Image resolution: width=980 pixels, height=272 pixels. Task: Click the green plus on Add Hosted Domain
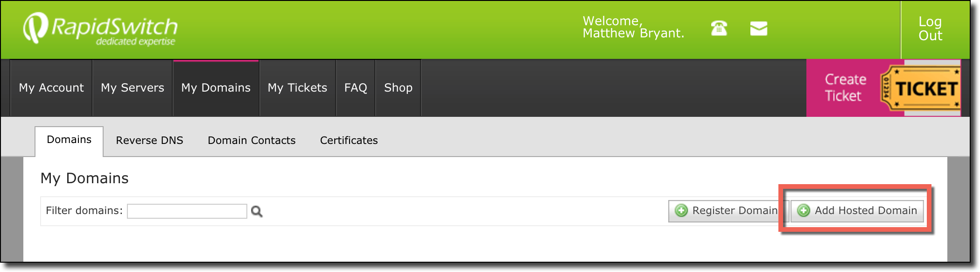[x=804, y=211]
